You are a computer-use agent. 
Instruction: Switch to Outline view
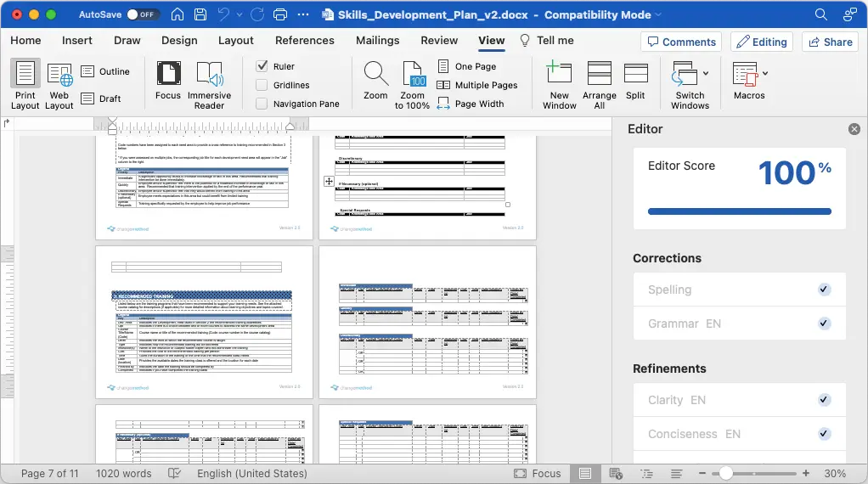coord(105,71)
